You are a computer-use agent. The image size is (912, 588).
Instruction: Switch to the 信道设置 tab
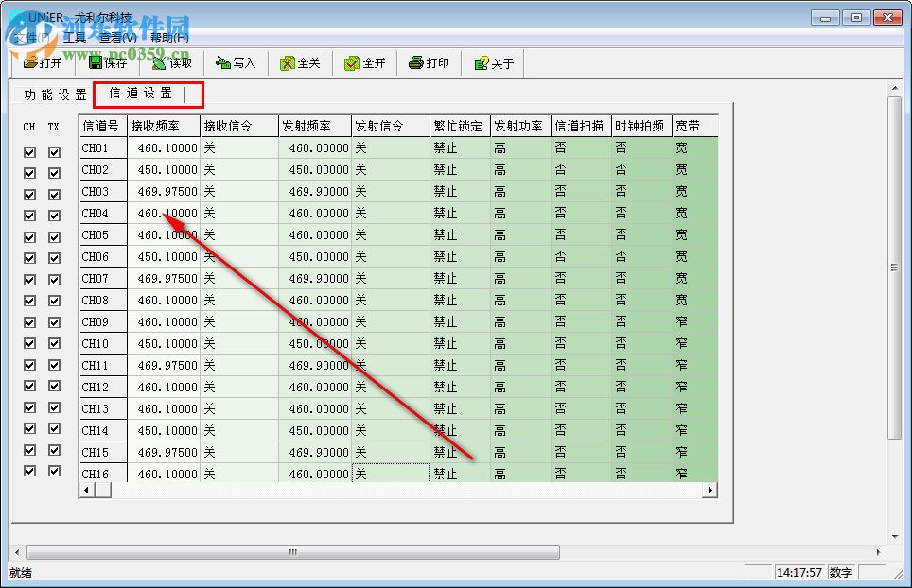pyautogui.click(x=141, y=93)
